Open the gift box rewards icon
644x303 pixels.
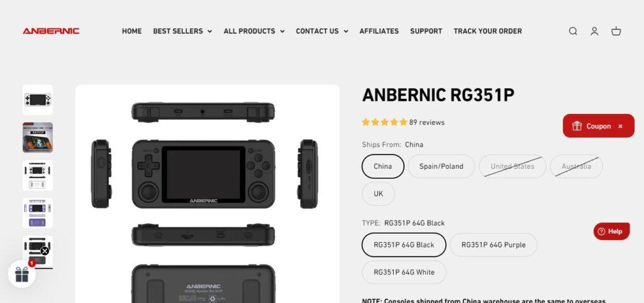pos(22,274)
